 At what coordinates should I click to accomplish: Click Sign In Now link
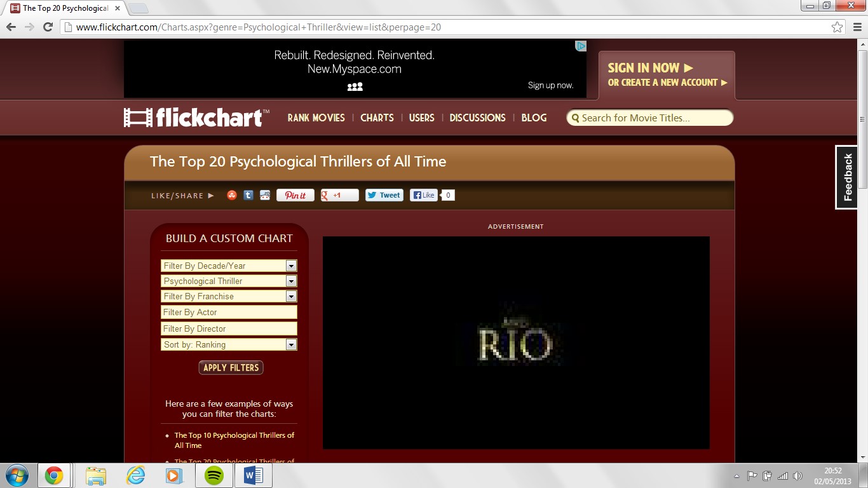(650, 68)
